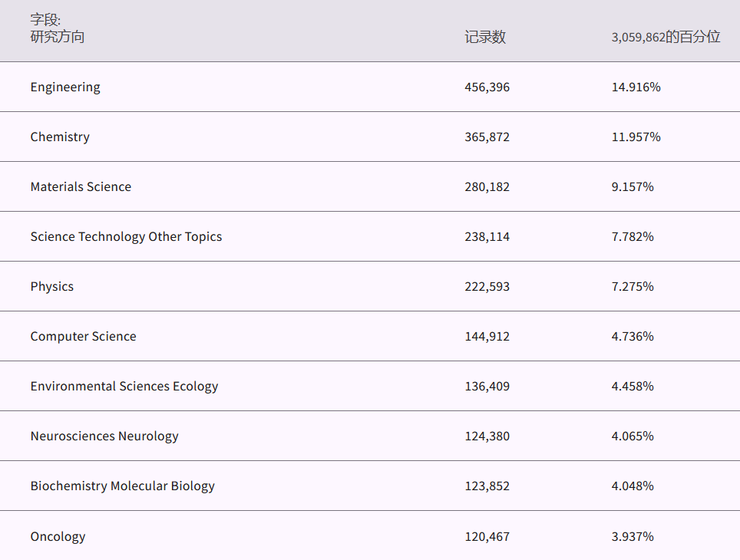Screen dimensions: 740x560
Task: Click the record count 365,872
Action: pyautogui.click(x=487, y=137)
